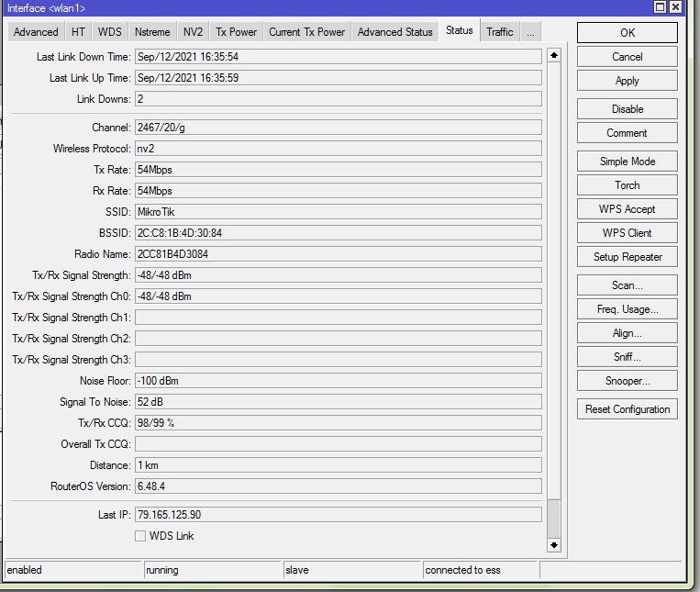
Task: Click the Link Downs field
Action: tap(339, 99)
